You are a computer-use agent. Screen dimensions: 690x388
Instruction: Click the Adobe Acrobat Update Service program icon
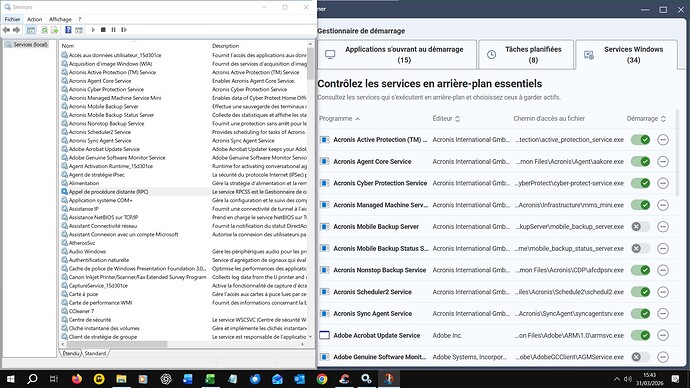coord(324,335)
